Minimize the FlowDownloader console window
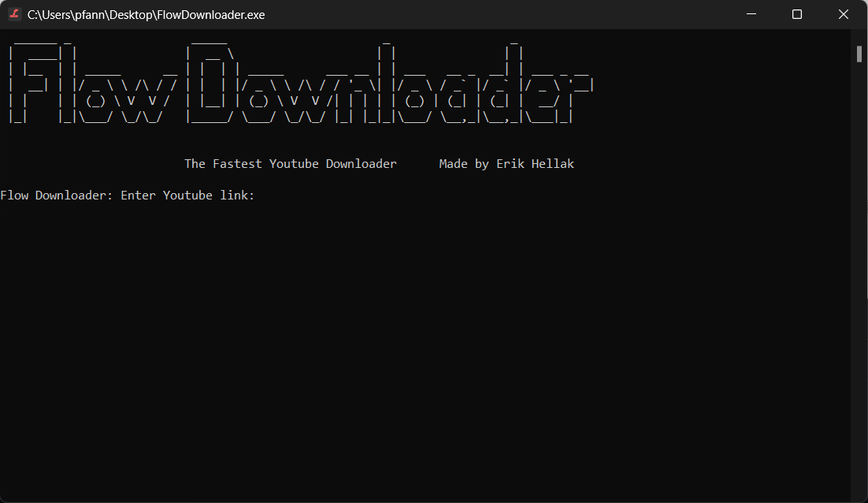 pyautogui.click(x=751, y=14)
